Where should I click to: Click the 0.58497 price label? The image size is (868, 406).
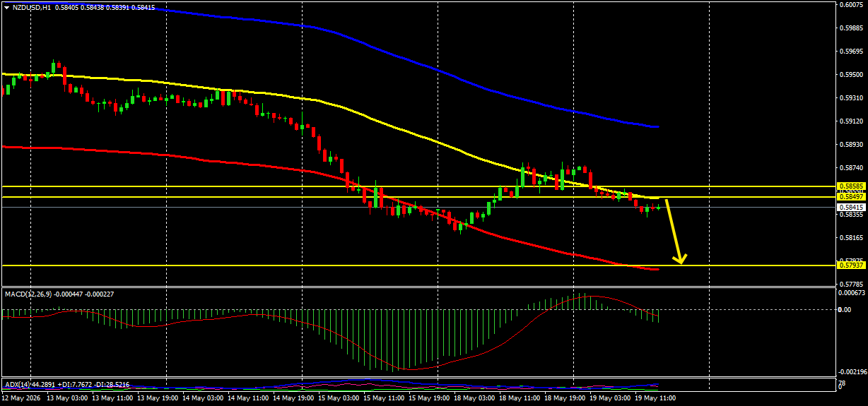pyautogui.click(x=851, y=197)
